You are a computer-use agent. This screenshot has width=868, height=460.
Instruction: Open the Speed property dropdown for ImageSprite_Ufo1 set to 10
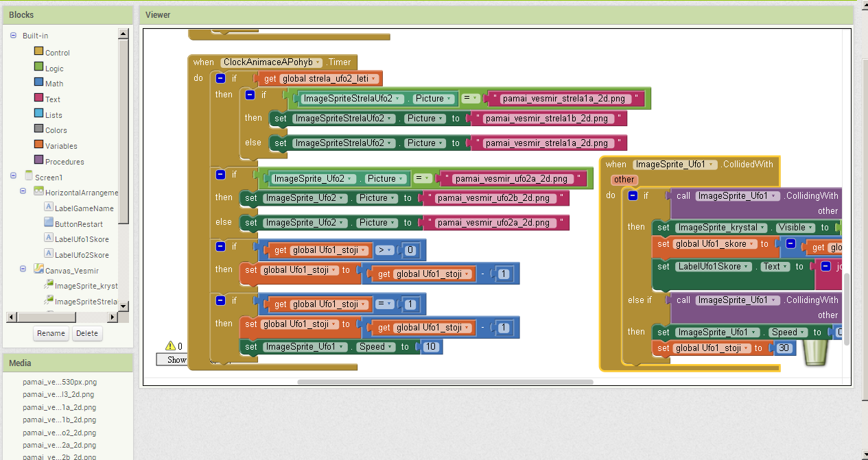tap(375, 347)
